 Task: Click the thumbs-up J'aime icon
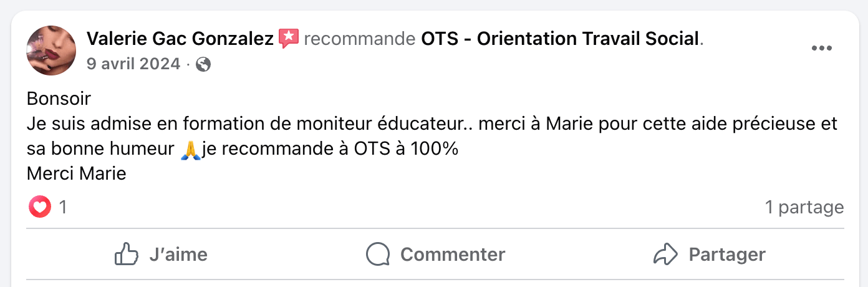[127, 254]
